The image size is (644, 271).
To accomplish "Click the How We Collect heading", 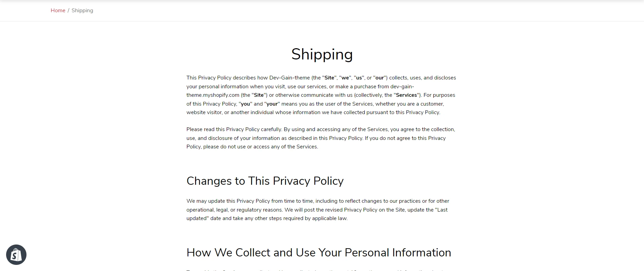I will pos(319,253).
